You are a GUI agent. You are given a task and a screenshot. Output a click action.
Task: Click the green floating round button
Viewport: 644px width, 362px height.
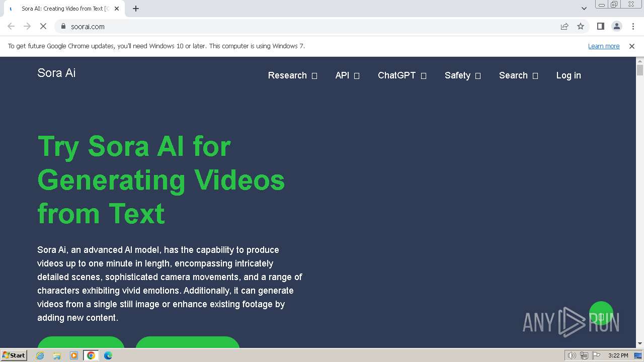click(601, 314)
